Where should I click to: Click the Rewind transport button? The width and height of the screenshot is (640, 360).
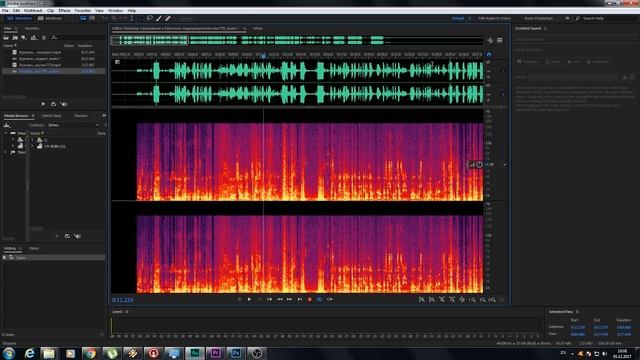point(280,300)
